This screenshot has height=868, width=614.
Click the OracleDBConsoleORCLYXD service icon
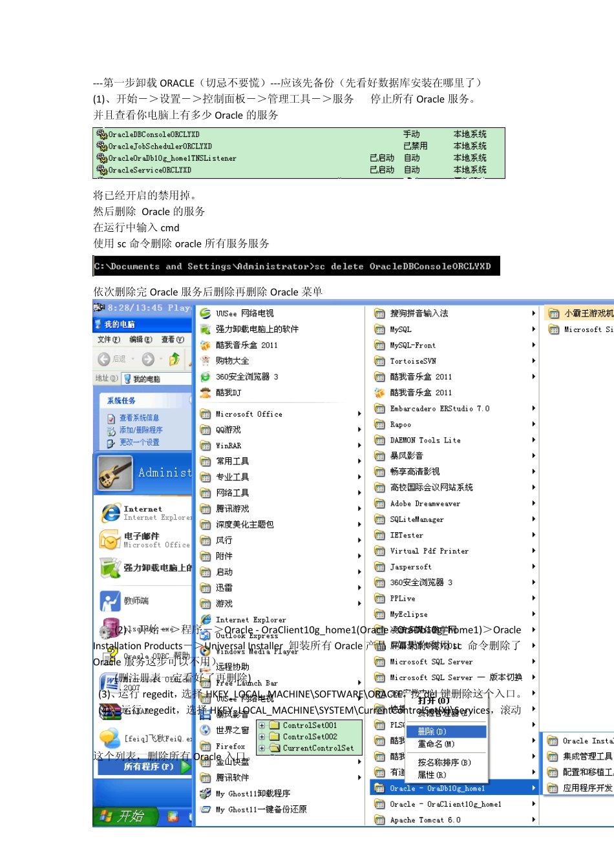101,134
